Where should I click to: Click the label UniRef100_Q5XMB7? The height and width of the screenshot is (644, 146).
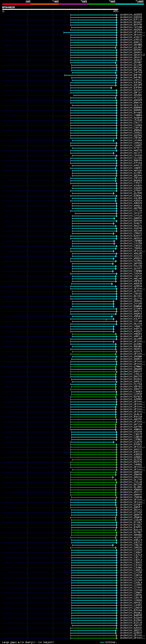[131, 63]
